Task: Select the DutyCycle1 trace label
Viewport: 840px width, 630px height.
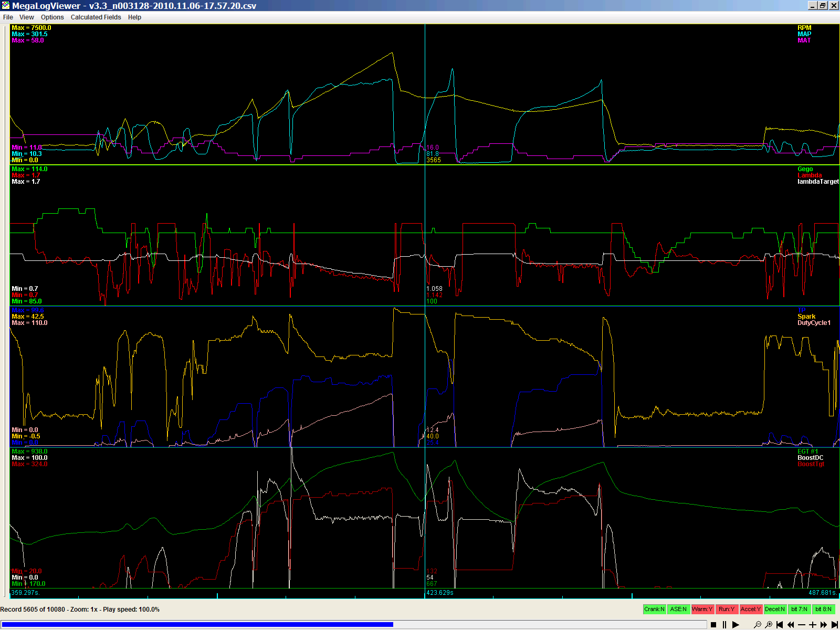Action: tap(814, 323)
